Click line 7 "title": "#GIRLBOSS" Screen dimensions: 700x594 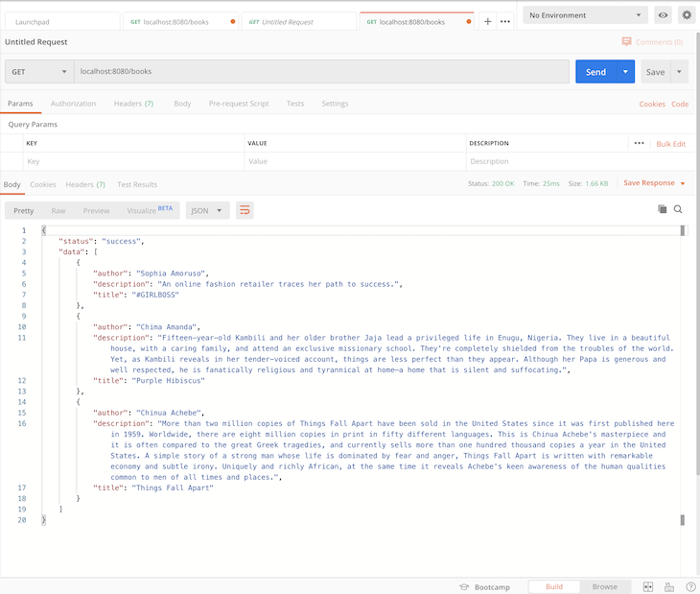(x=136, y=295)
